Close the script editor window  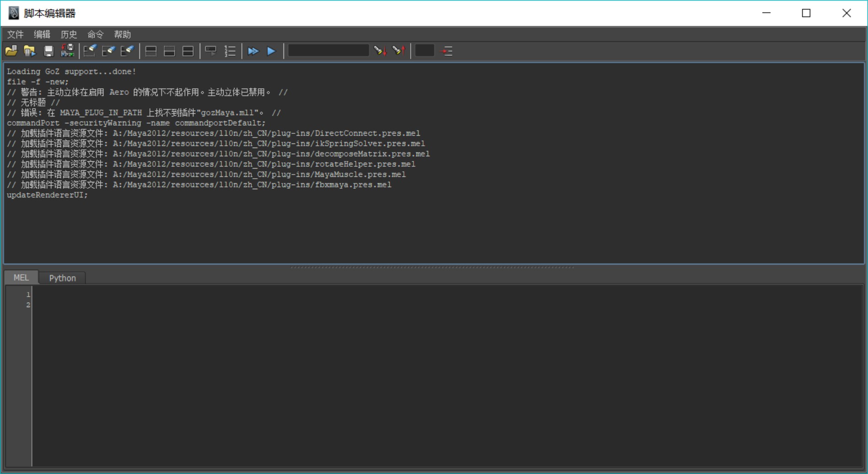click(847, 13)
